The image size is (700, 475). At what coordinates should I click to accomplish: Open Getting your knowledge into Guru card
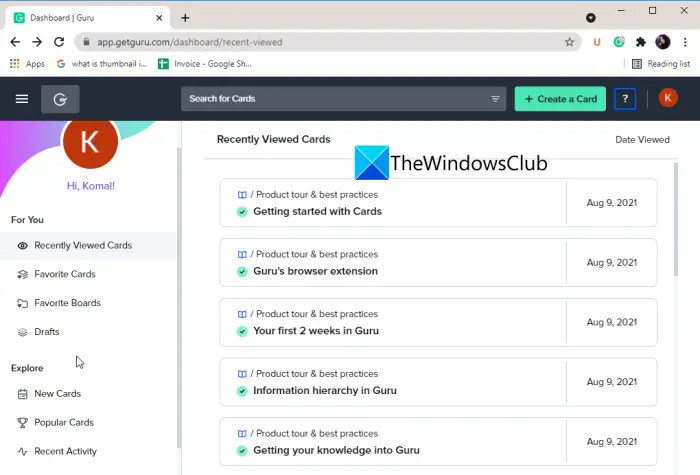pyautogui.click(x=438, y=442)
